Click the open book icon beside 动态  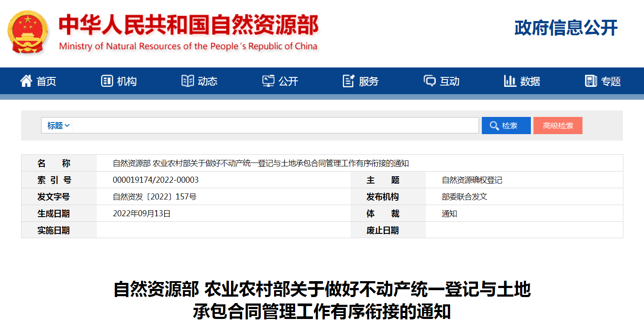tap(188, 81)
